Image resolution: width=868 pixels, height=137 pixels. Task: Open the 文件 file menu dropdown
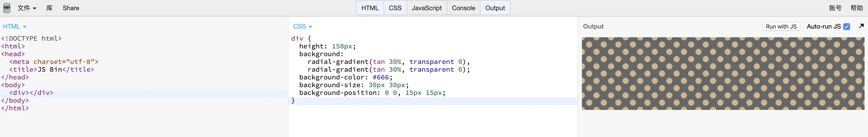point(27,8)
